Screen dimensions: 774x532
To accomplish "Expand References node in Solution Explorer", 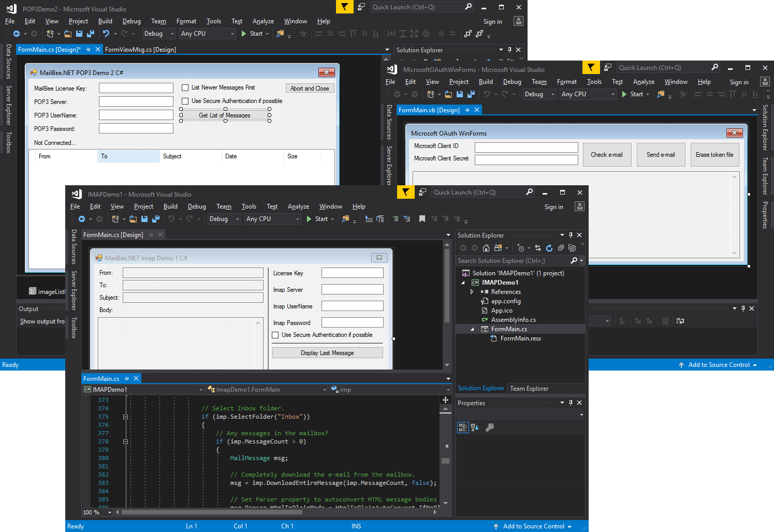I will [x=472, y=292].
